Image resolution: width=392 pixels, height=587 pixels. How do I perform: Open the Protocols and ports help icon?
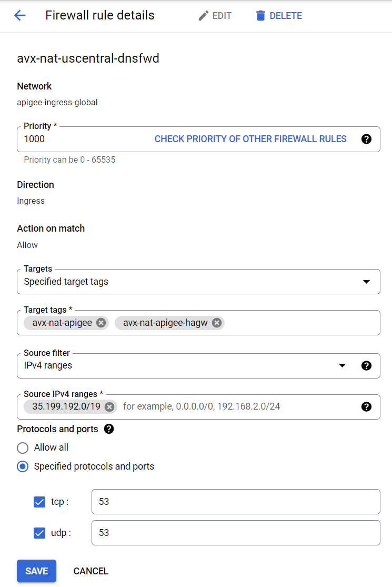click(109, 429)
